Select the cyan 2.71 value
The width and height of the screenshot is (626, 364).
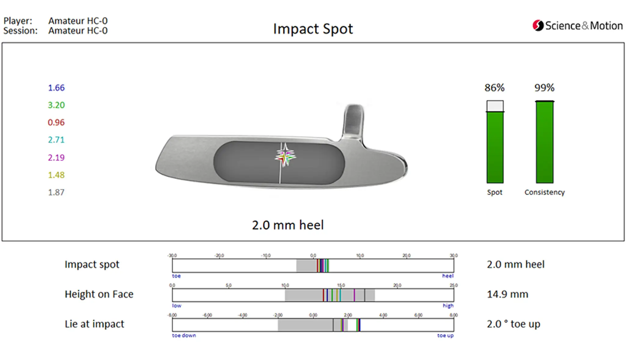coord(56,140)
